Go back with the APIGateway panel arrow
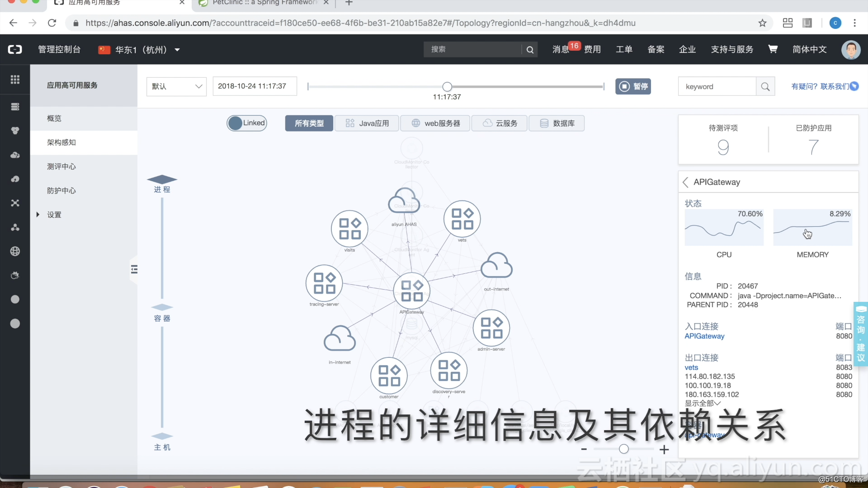Image resolution: width=868 pixels, height=488 pixels. coord(685,182)
